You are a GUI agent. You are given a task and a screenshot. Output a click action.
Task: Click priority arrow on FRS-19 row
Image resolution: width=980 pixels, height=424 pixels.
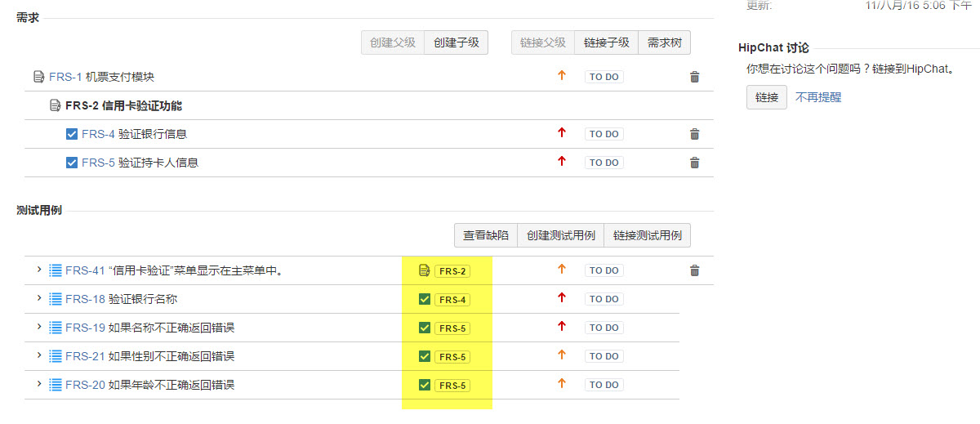pyautogui.click(x=561, y=328)
